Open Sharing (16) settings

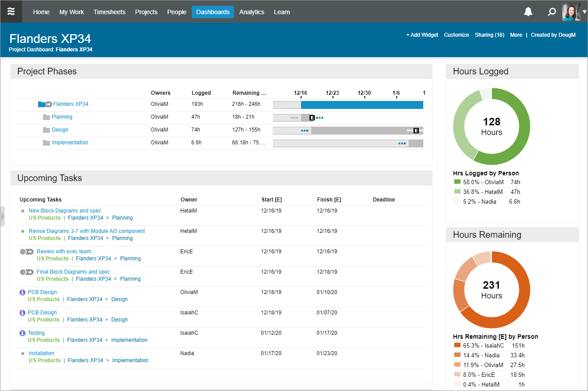tap(489, 35)
